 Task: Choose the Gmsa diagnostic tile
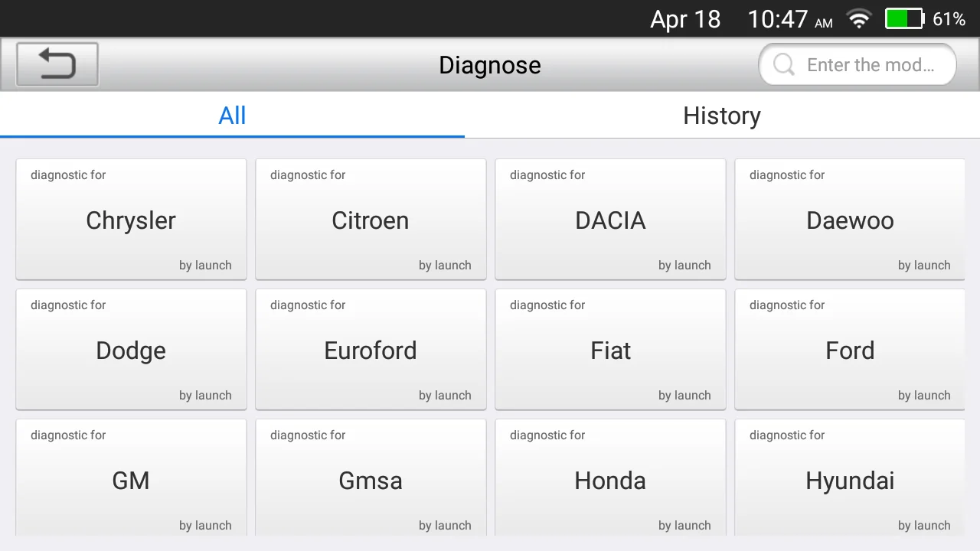click(371, 479)
